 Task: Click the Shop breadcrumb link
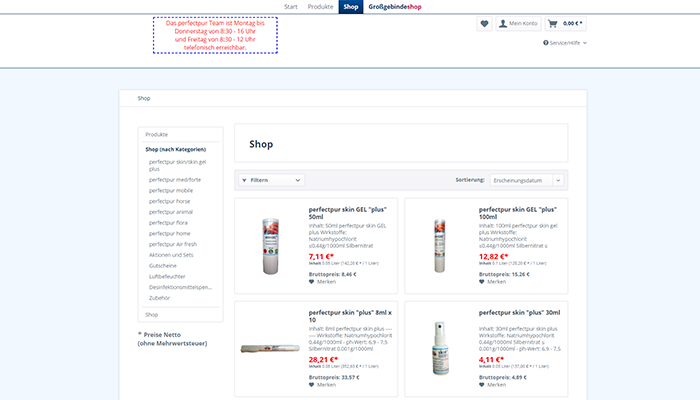click(144, 98)
